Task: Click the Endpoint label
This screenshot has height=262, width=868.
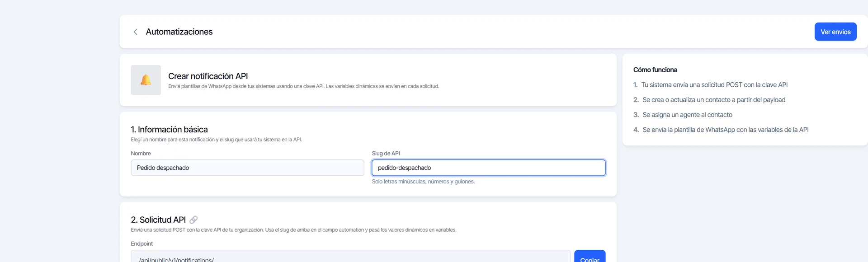Action: coord(142,244)
